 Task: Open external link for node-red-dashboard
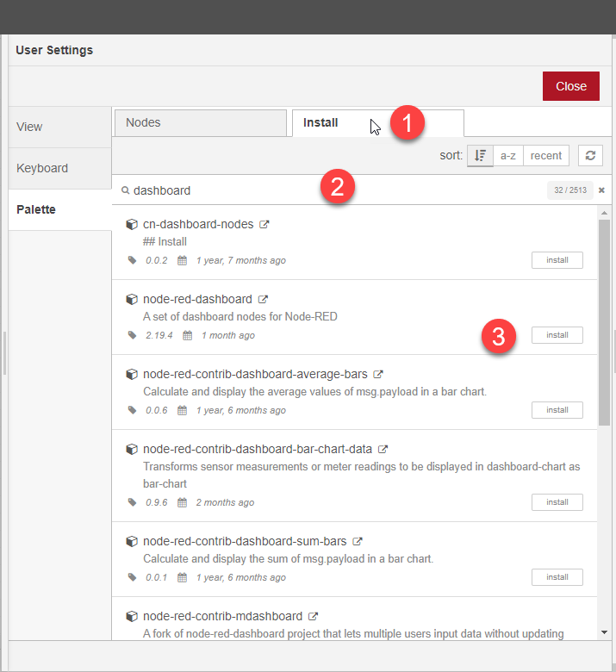(x=263, y=299)
